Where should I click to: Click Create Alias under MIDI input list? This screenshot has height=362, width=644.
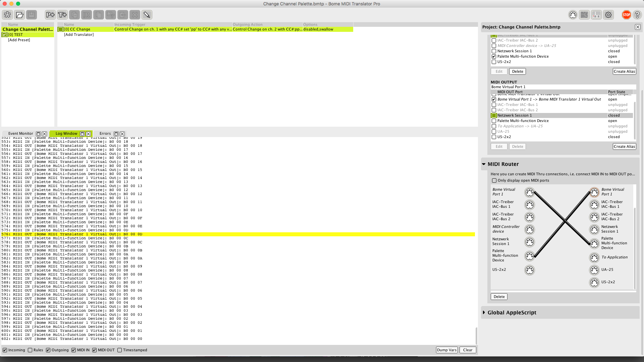coord(624,72)
